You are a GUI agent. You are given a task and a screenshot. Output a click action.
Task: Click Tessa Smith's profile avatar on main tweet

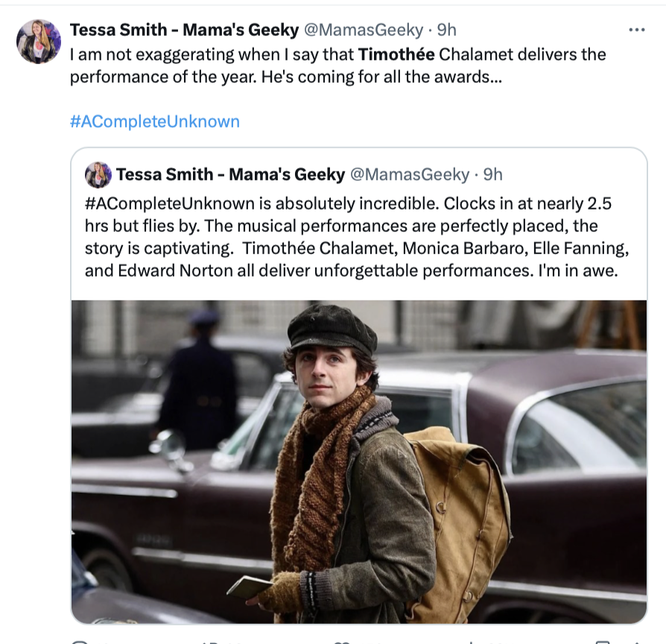[x=39, y=42]
